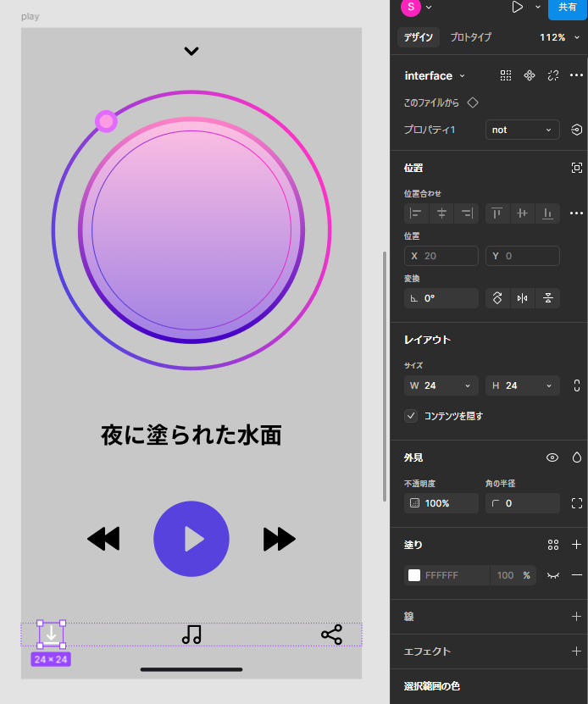Image resolution: width=588 pixels, height=704 pixels.
Task: Click the blue 共有 share button
Action: 568,8
